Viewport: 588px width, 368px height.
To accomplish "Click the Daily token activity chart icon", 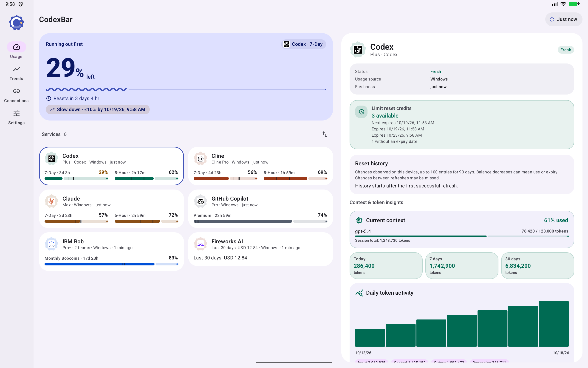I will click(x=359, y=293).
